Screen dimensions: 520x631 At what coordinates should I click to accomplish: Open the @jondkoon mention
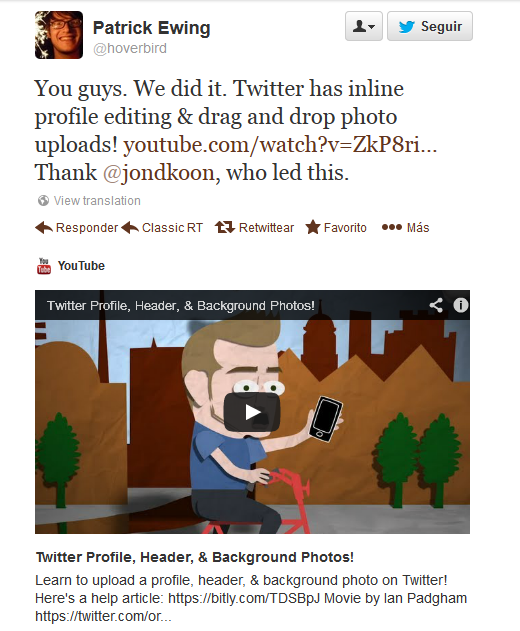[159, 173]
